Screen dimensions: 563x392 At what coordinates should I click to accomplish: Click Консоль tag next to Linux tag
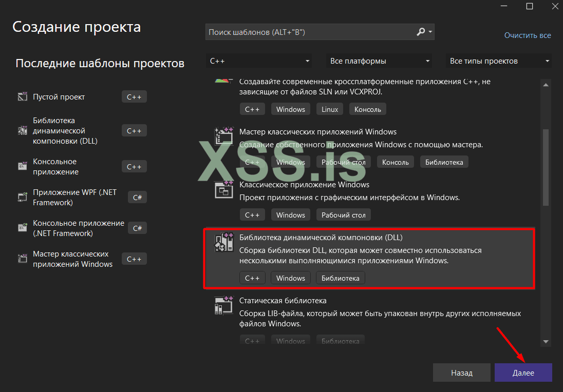tap(367, 109)
